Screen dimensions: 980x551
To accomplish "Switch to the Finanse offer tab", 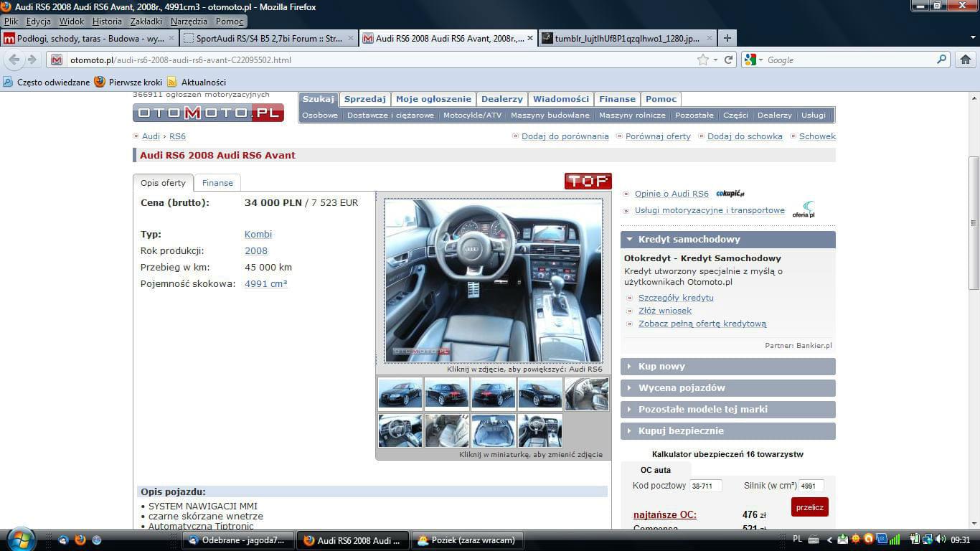I will (x=217, y=183).
